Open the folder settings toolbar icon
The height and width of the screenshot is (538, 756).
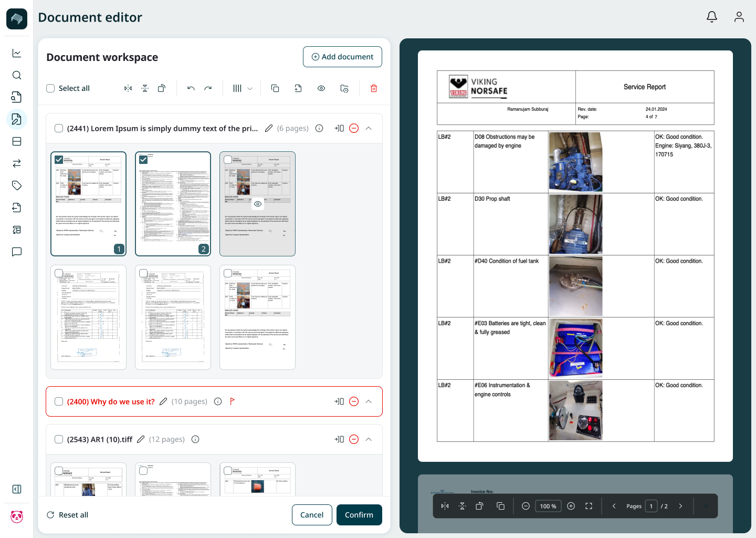344,88
